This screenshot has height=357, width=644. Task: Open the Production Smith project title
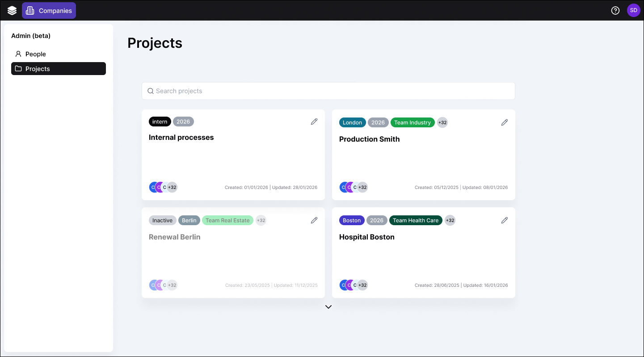[x=369, y=139]
